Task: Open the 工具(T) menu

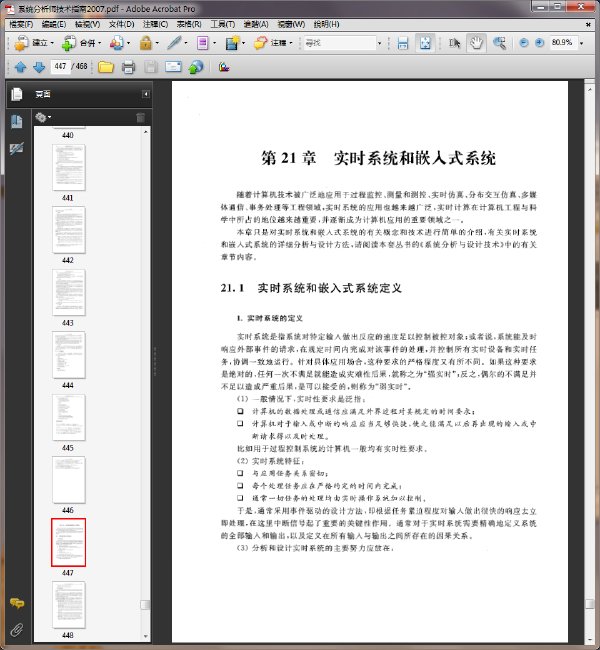Action: [223, 24]
